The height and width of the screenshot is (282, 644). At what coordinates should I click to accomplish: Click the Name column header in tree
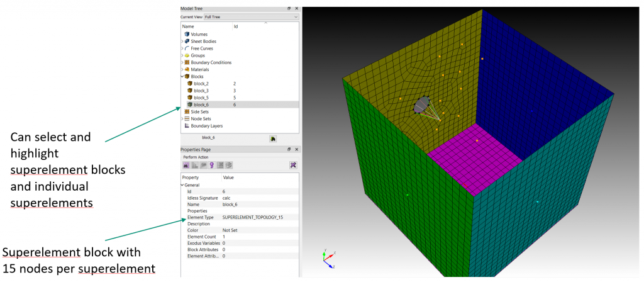point(189,26)
